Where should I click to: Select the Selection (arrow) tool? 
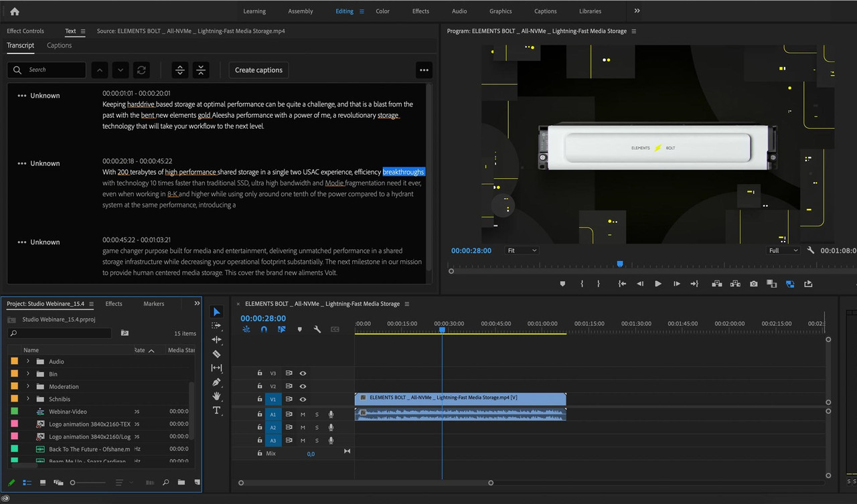216,312
